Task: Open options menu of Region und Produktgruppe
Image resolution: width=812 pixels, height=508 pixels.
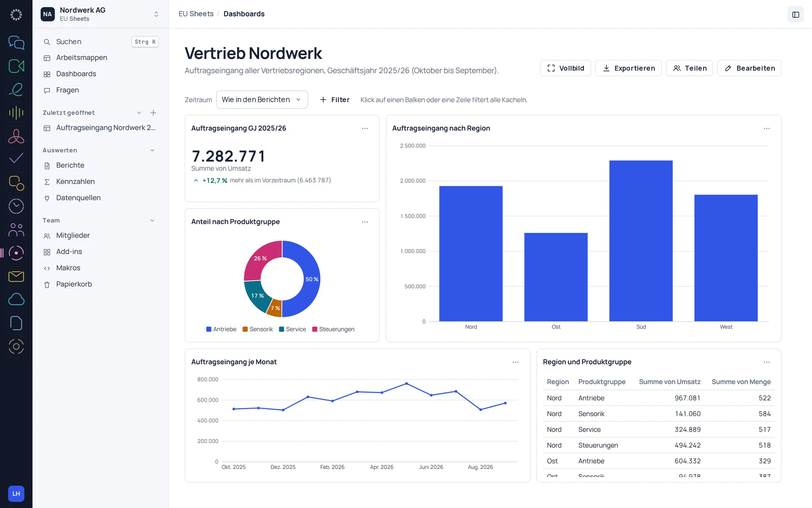Action: (767, 362)
